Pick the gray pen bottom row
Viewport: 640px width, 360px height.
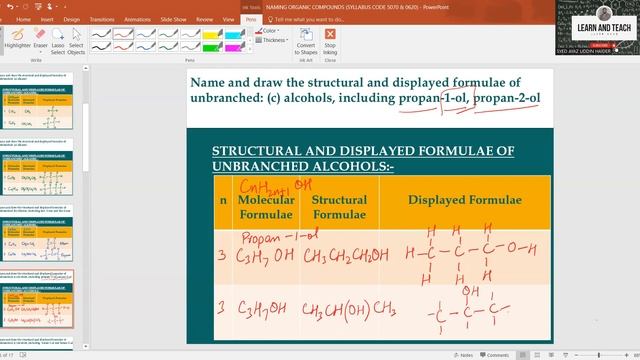[191, 47]
